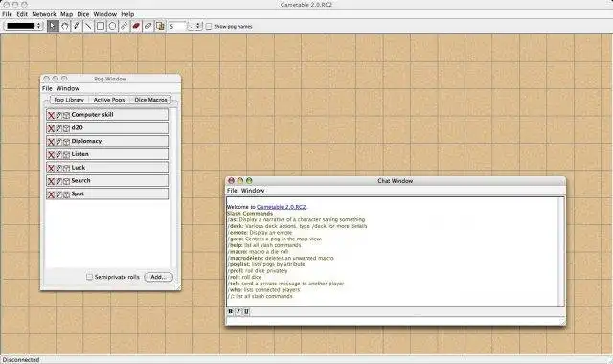Edit the Diplomacy macro with pencil

tap(59, 142)
